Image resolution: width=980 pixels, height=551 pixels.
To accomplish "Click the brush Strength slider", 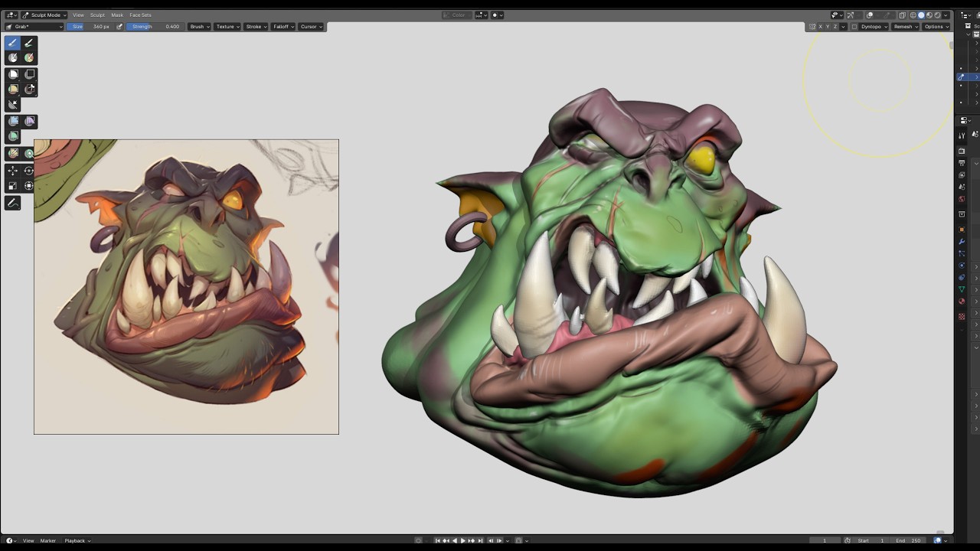I will coord(155,27).
